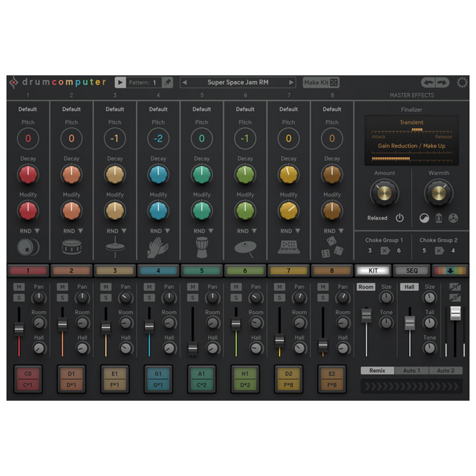
Task: Toggle the Finalizer power button
Action: pos(400,218)
